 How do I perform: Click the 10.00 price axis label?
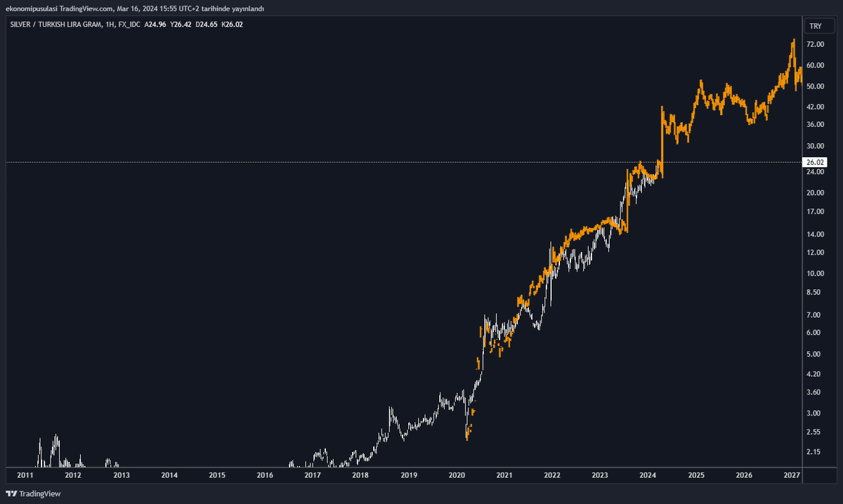815,273
